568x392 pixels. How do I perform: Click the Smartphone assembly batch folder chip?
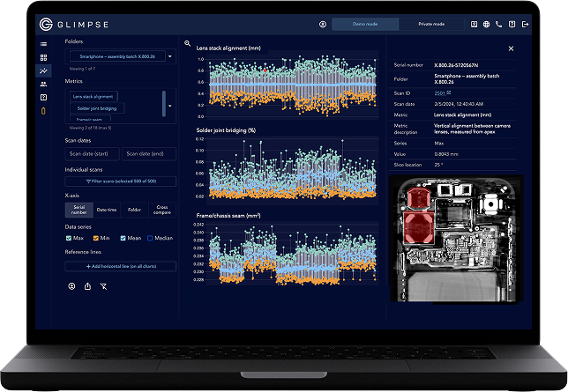(117, 56)
